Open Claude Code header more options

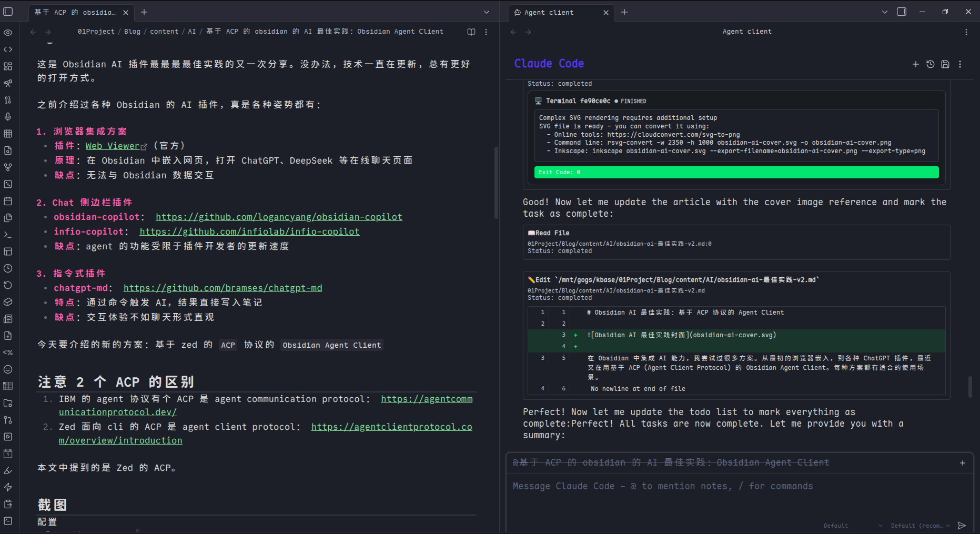960,64
